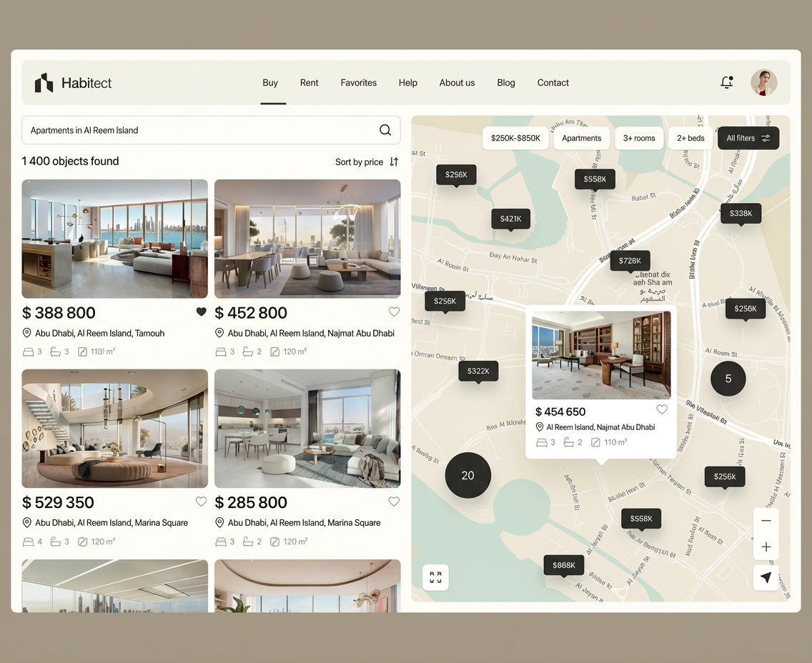Open the user profile avatar

click(763, 83)
